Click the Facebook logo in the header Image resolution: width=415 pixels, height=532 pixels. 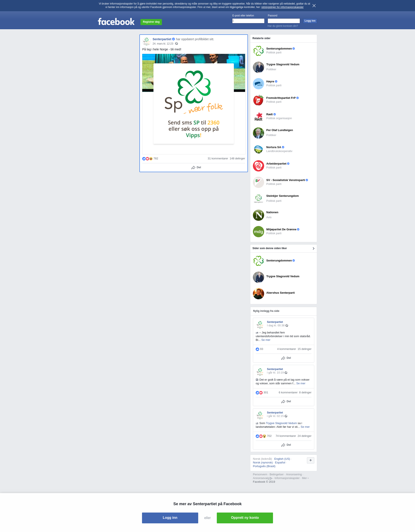116,22
